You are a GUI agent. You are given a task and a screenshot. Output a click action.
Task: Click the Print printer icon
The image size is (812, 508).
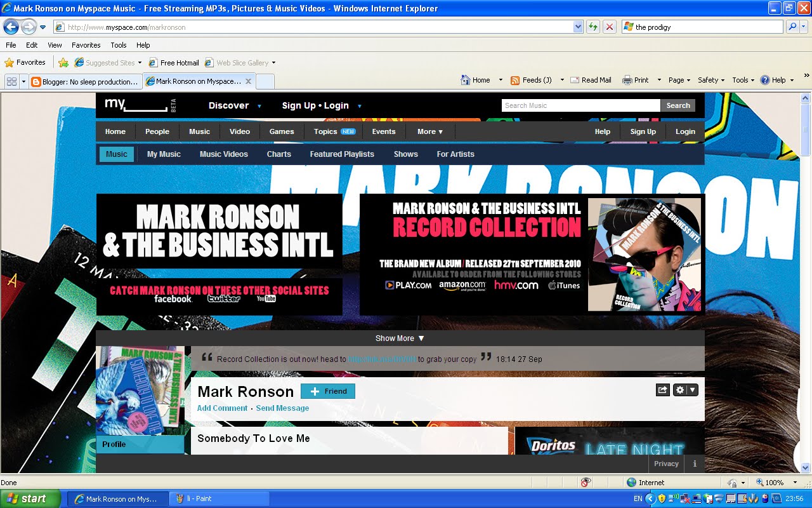(627, 80)
